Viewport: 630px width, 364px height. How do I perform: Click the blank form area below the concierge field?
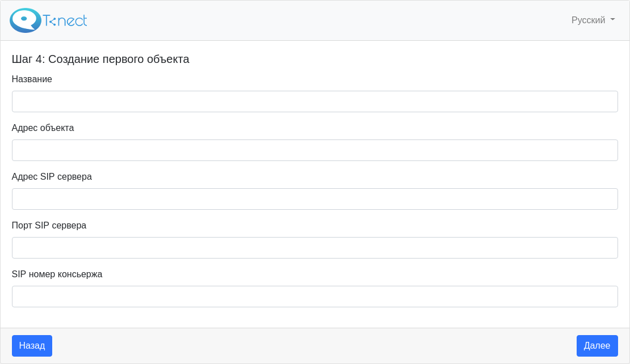(x=314, y=318)
